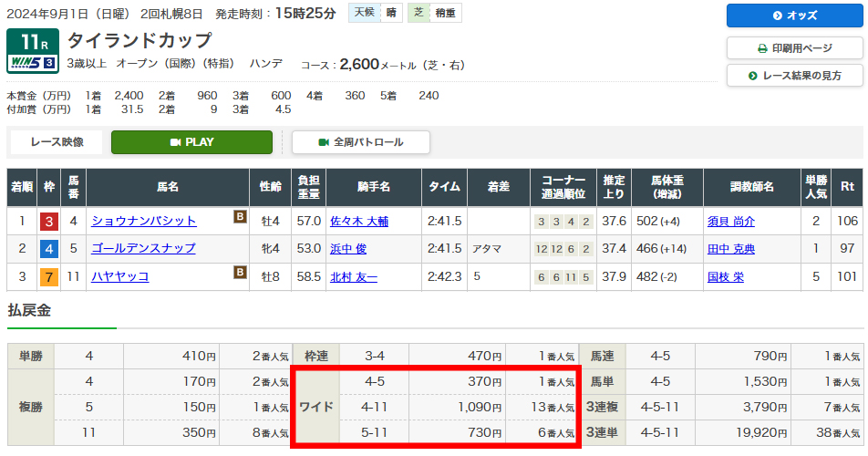Open jockey 北村 友一 profile
Screen dimensions: 868x456
tap(353, 276)
